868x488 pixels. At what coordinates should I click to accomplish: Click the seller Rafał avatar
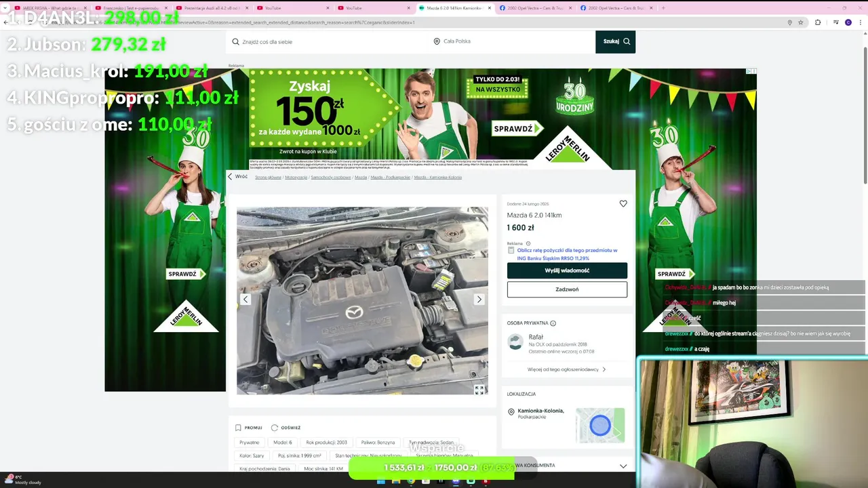coord(515,342)
